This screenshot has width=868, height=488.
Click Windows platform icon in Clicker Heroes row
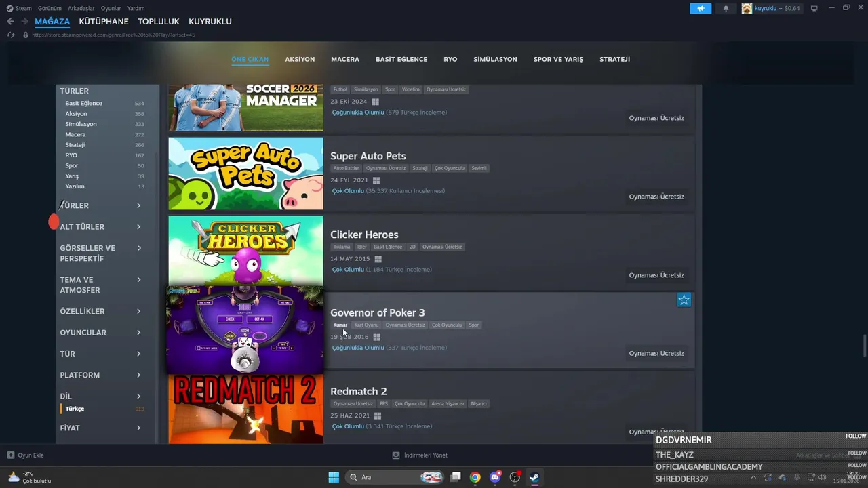[x=378, y=259]
